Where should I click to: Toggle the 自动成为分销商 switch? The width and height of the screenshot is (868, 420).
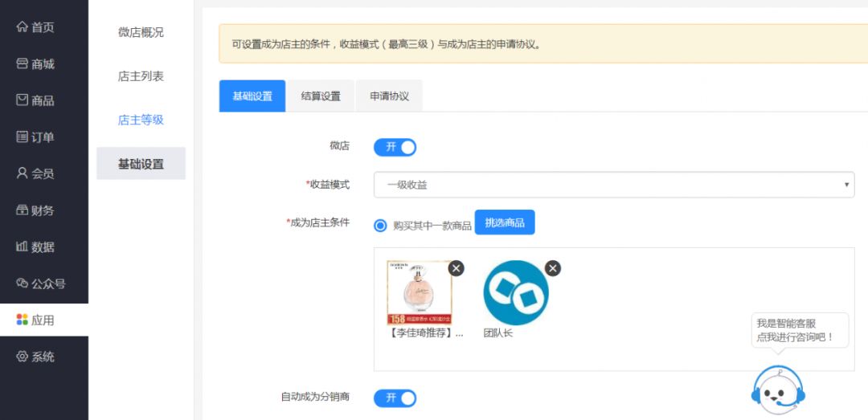(x=395, y=398)
